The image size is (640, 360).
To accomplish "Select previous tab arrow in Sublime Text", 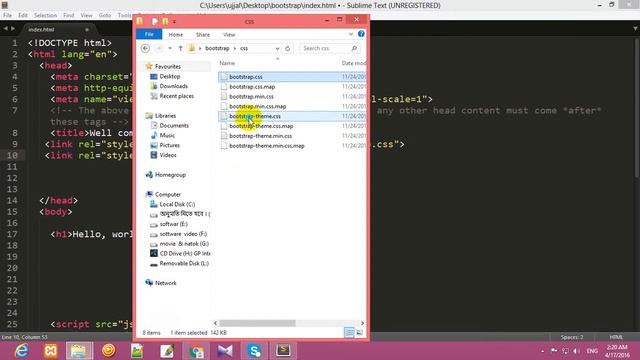I will (5, 29).
